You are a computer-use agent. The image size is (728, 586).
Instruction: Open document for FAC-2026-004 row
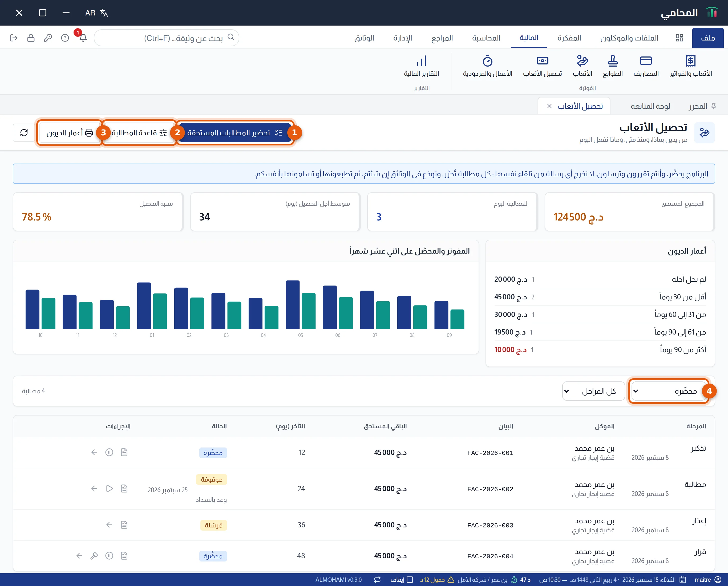click(124, 556)
